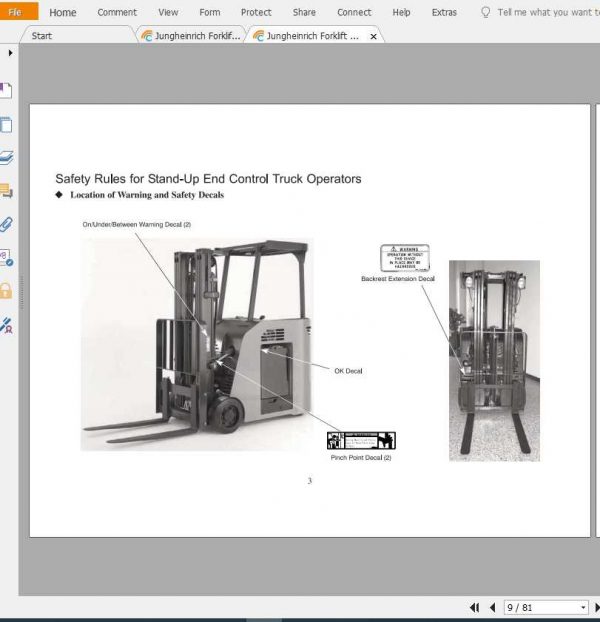This screenshot has height=622, width=600.
Task: Click the lightbulb icon beside Tell me
Action: [485, 12]
